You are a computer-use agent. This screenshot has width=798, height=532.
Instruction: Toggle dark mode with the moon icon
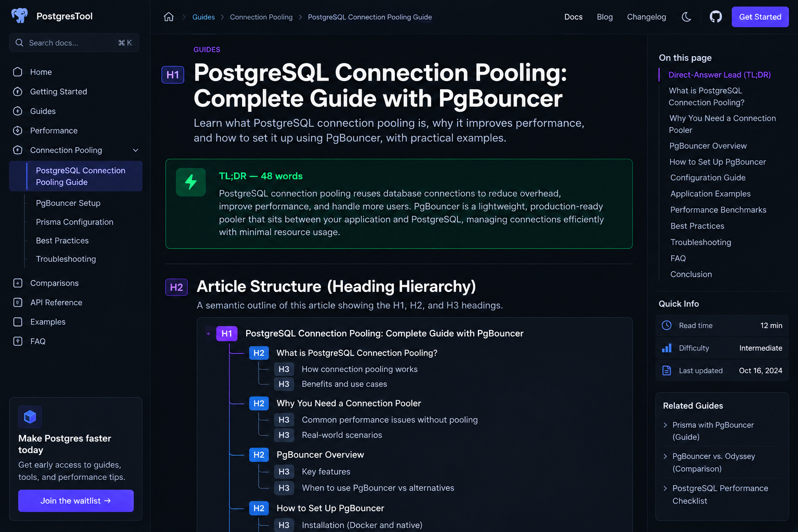click(686, 17)
